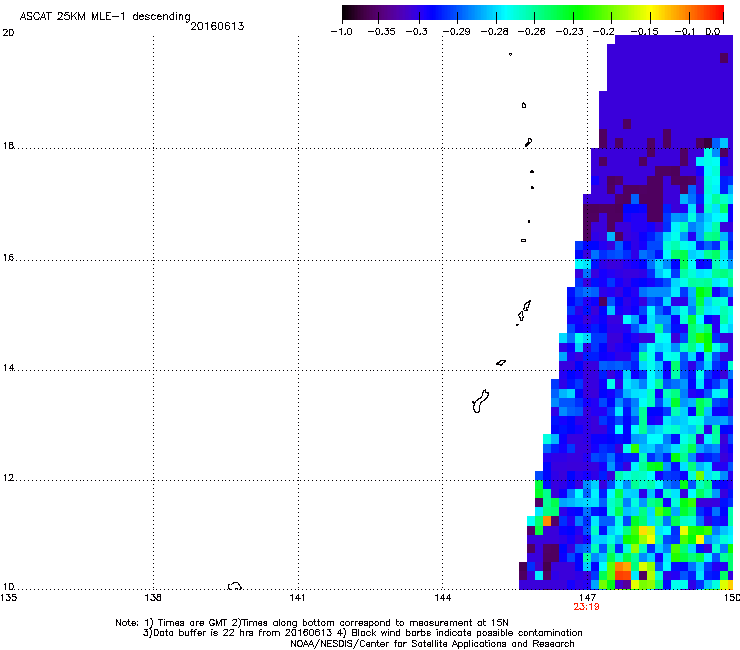
Task: Click the colorbar label -0.2
Action: point(604,32)
